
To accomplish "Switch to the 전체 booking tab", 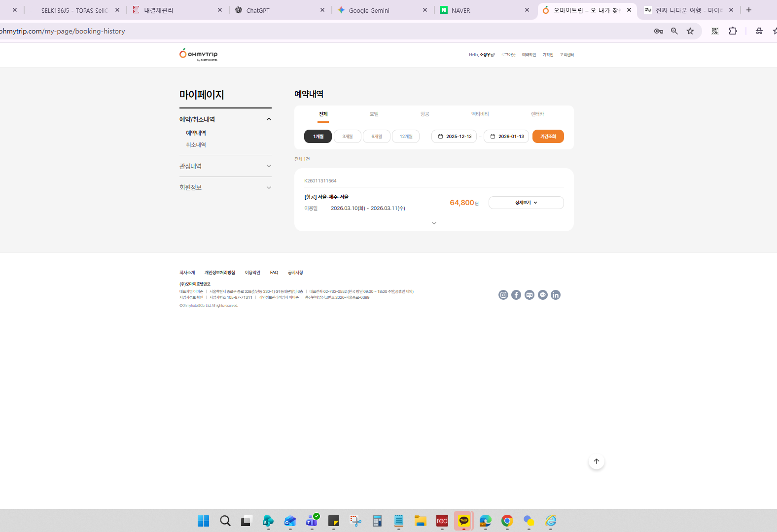I will click(x=323, y=114).
